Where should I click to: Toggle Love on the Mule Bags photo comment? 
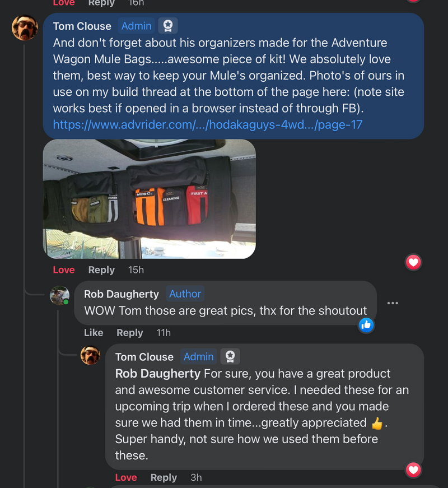pyautogui.click(x=64, y=270)
